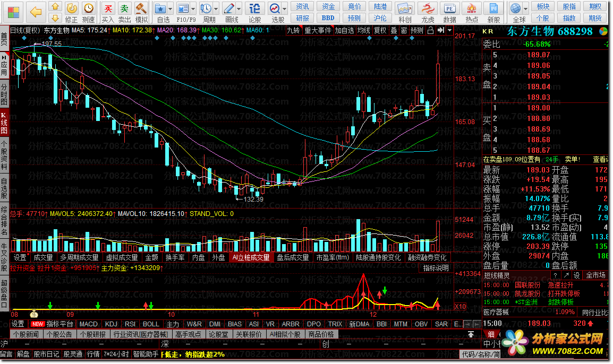Expand the 选股 dropdown arrow
This screenshot has height=364, width=613.
coord(284,8)
